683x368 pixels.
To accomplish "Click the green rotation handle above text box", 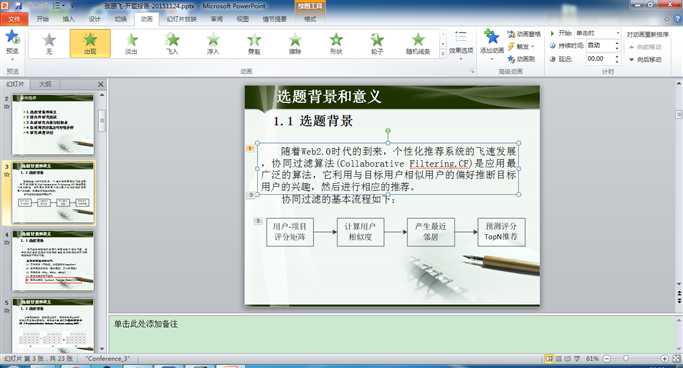I will pyautogui.click(x=388, y=131).
